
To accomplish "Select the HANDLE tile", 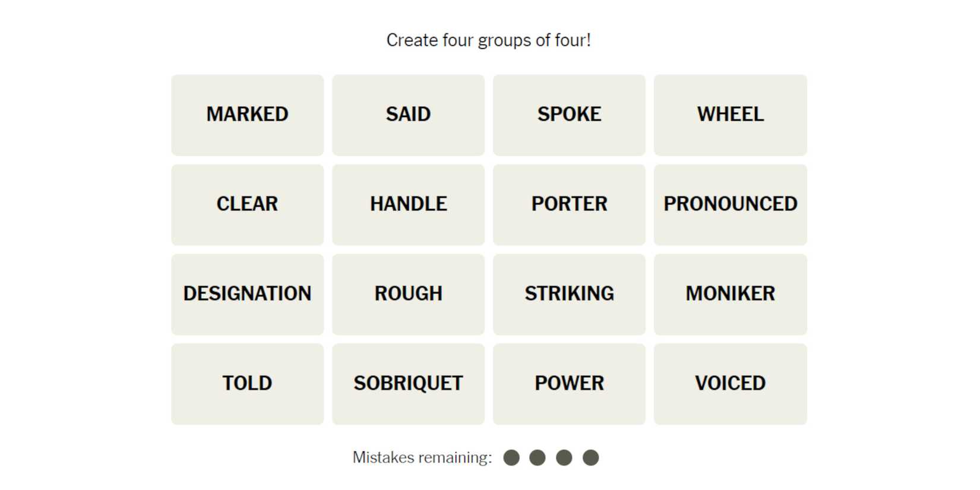I will coord(408,204).
